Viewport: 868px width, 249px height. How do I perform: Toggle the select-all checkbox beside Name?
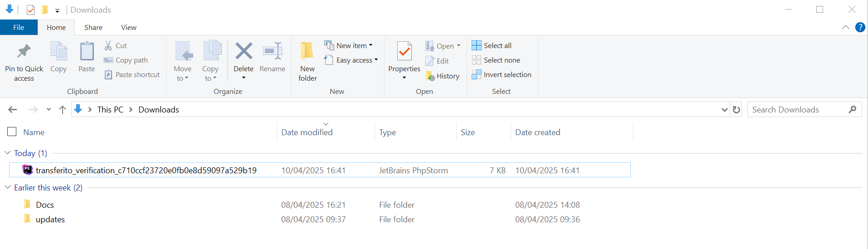(12, 132)
